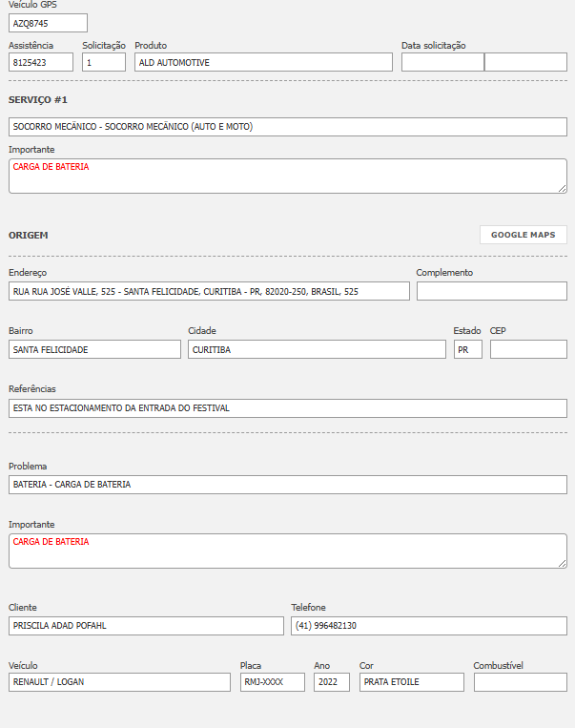The height and width of the screenshot is (728, 575).
Task: Click the Cidade field showing Curitiba
Action: coord(317,349)
